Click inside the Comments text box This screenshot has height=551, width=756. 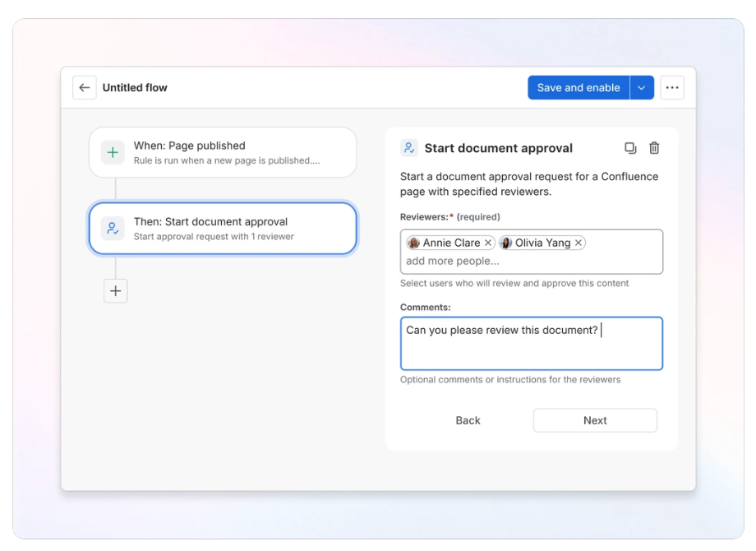532,344
